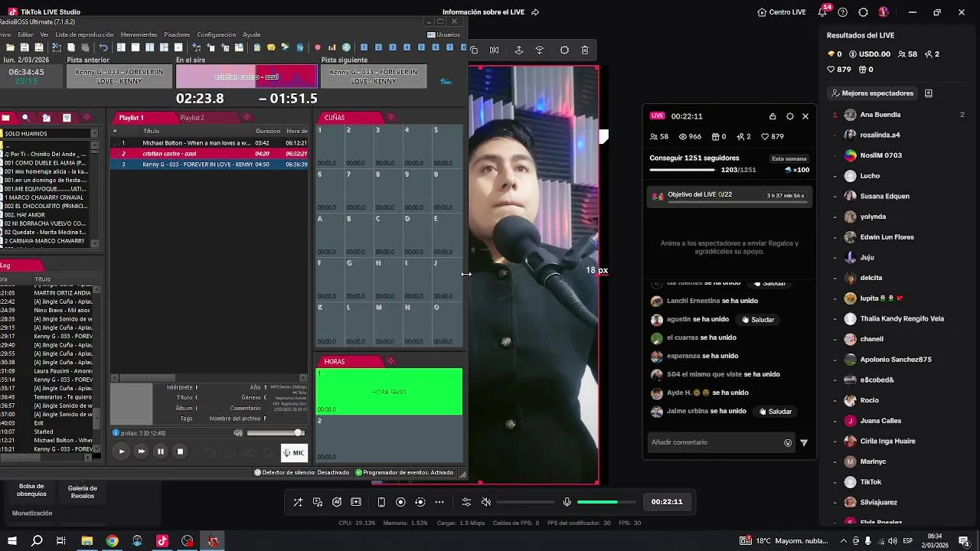Stop playback in RadioBOSS
This screenshot has width=980, height=551.
click(x=180, y=452)
